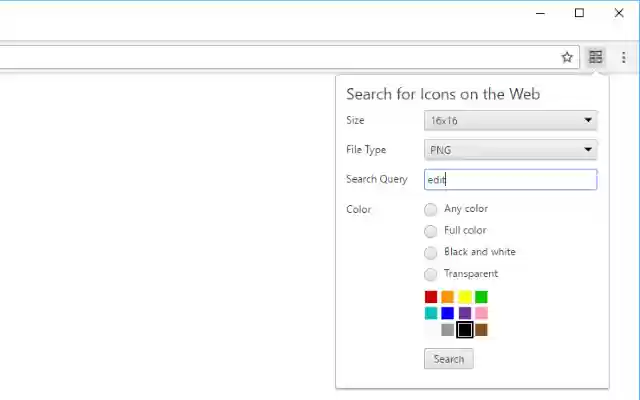Pick the white color swatch

tap(431, 330)
